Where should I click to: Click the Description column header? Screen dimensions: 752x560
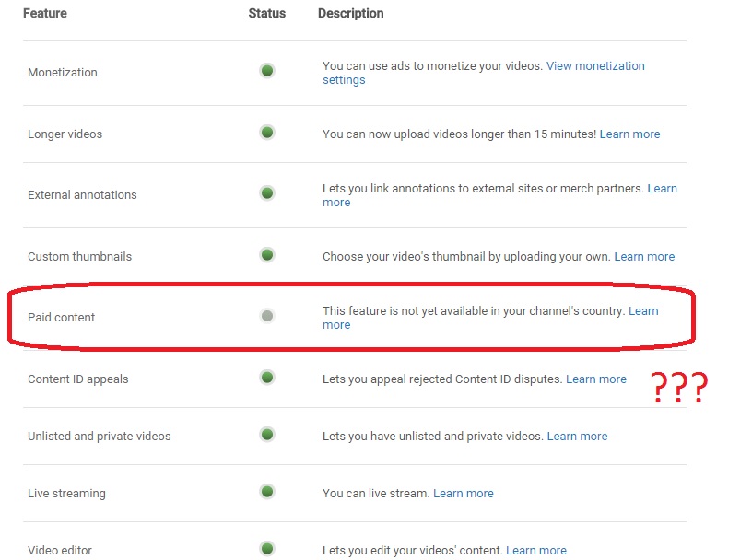350,14
